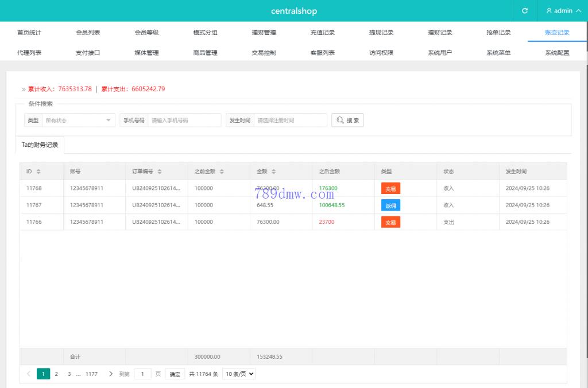Jump to last page 1177
This screenshot has height=388, width=588.
(91, 374)
